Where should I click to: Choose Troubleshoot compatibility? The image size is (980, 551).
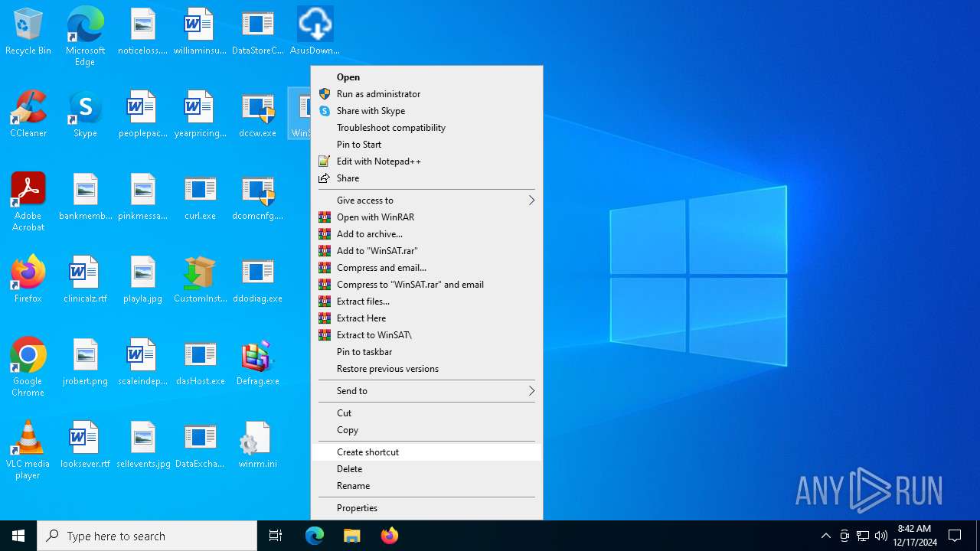click(x=426, y=128)
